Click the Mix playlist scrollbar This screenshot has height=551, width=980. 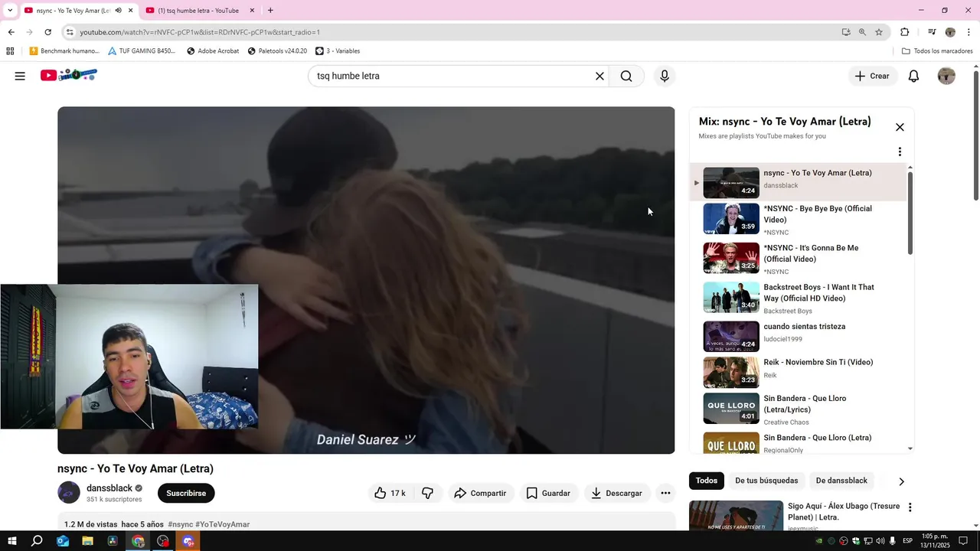click(x=910, y=214)
